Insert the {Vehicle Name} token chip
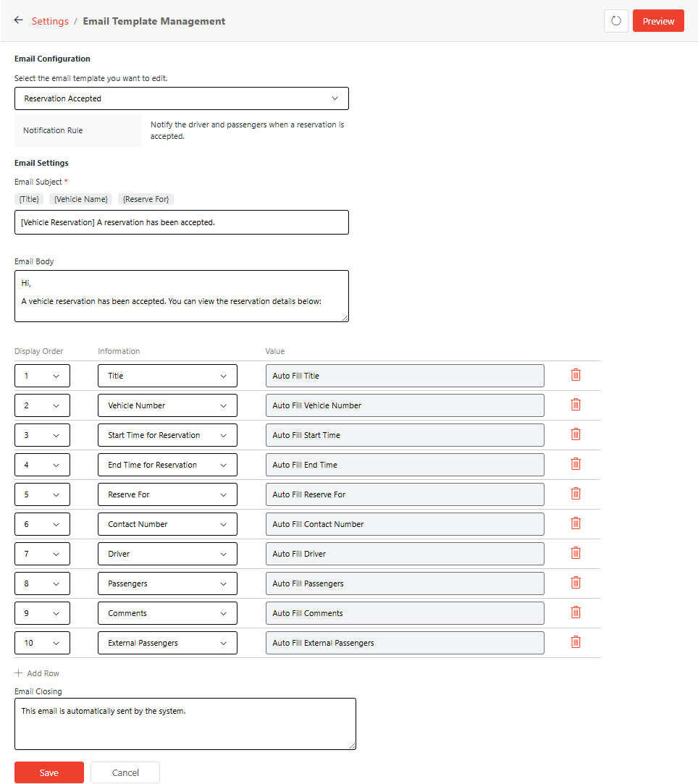This screenshot has width=698, height=784. point(80,198)
